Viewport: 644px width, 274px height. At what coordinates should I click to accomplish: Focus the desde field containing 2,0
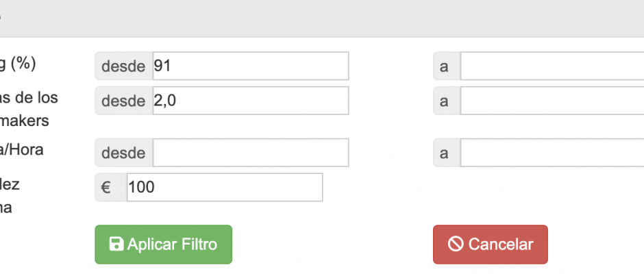tap(250, 101)
